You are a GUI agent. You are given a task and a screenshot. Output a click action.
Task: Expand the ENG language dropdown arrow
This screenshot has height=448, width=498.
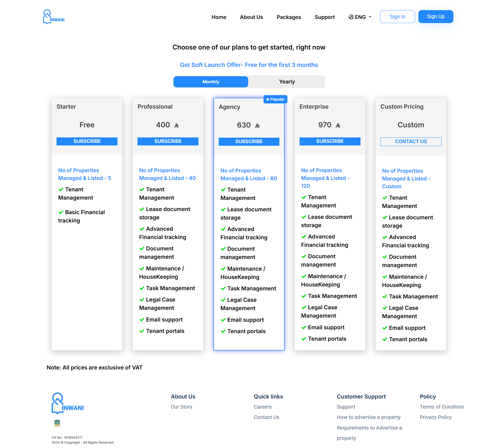(370, 17)
